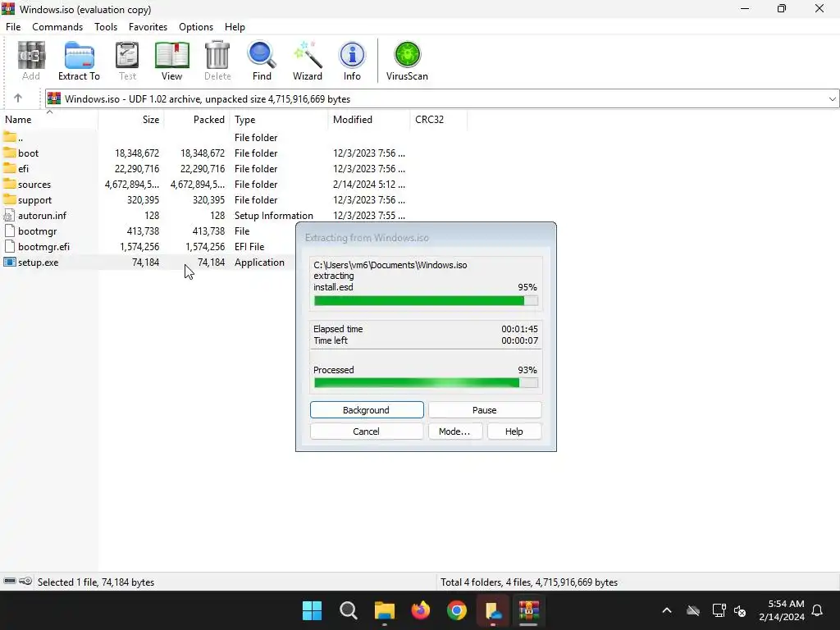Click 'Setup Information' type cell

(x=274, y=216)
